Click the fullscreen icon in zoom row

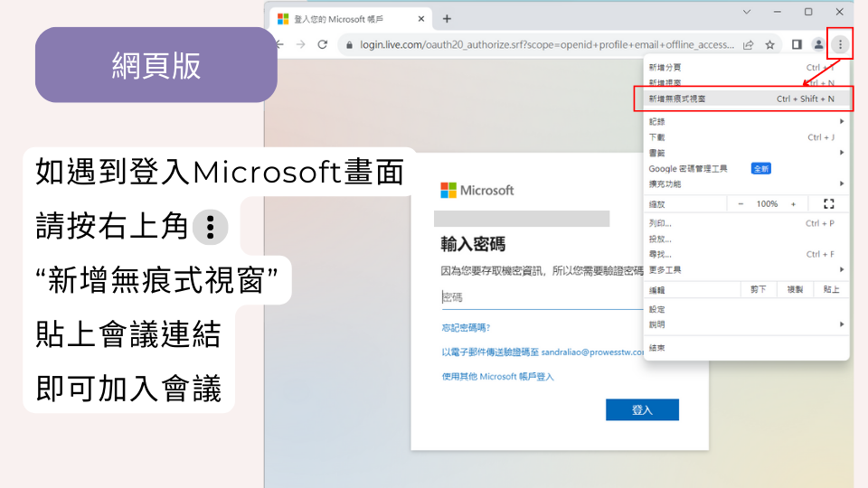click(x=829, y=204)
